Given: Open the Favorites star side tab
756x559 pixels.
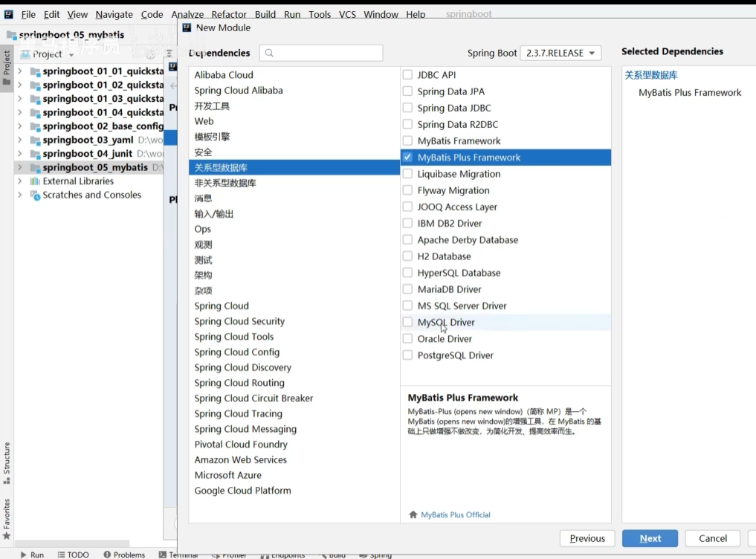Looking at the screenshot, I should [x=7, y=519].
